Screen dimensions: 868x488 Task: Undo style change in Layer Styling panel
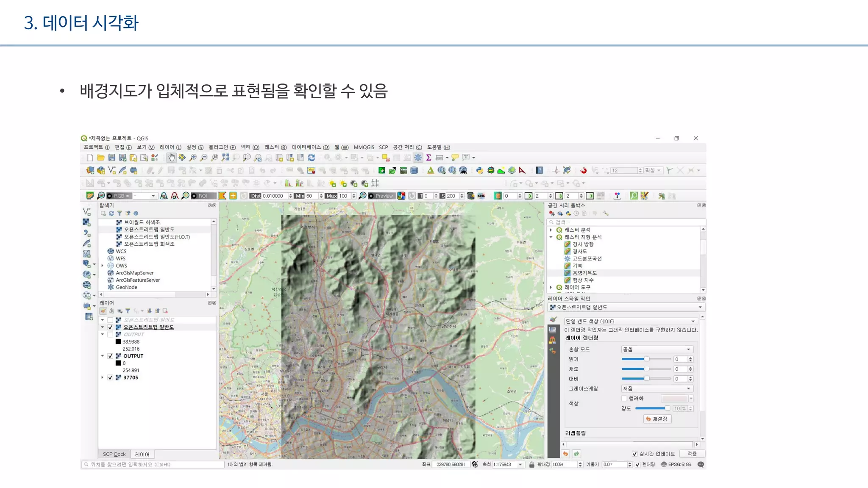tap(565, 454)
